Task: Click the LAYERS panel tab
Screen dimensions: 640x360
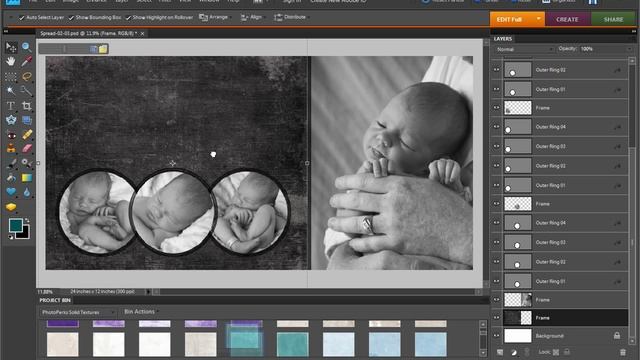Action: point(503,39)
